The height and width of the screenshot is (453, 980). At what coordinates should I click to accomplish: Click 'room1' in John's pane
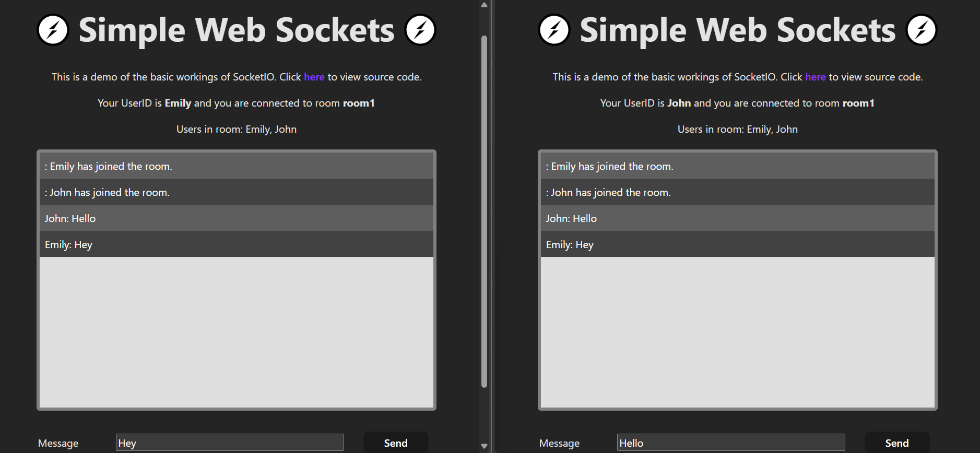[858, 103]
